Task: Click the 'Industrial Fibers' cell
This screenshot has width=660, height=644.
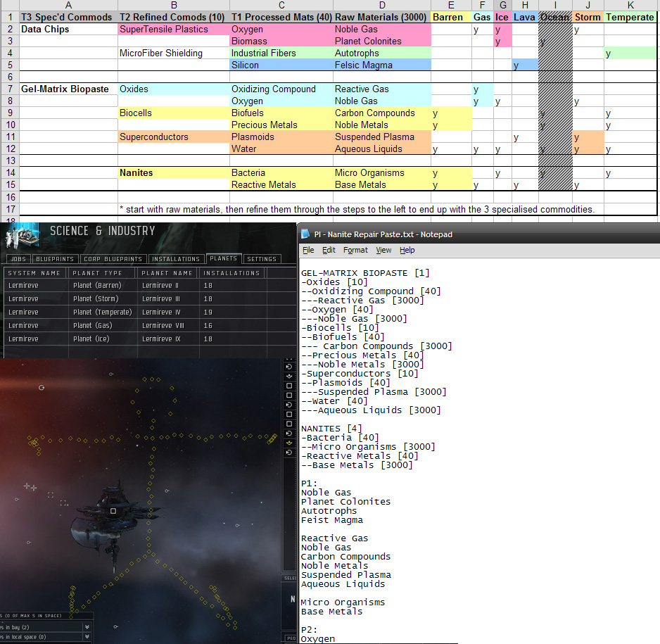Action: tap(281, 53)
